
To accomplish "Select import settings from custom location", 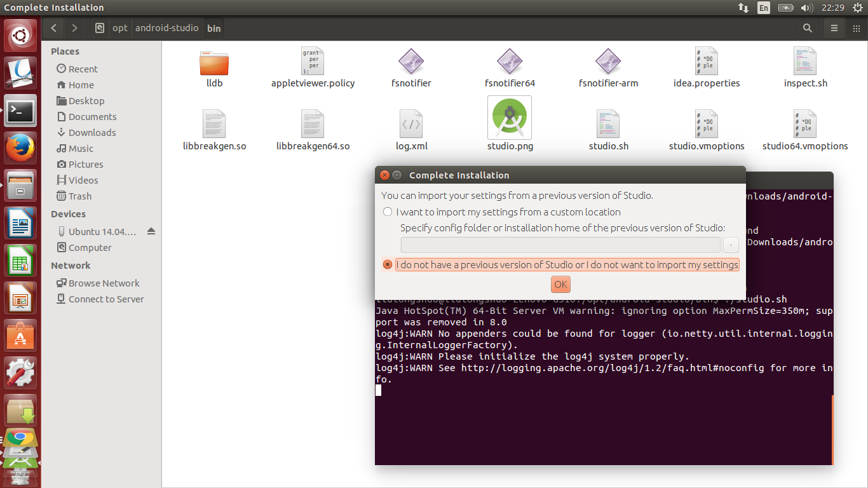I will (502, 212).
